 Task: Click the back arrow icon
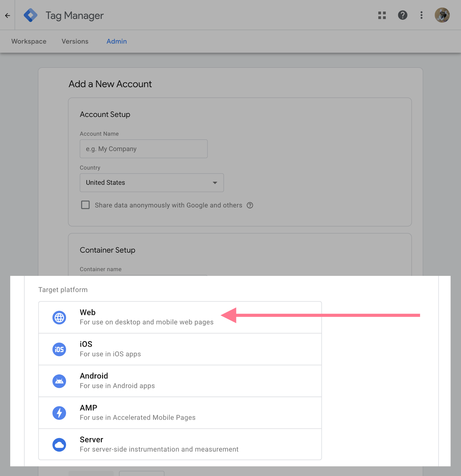point(7,15)
